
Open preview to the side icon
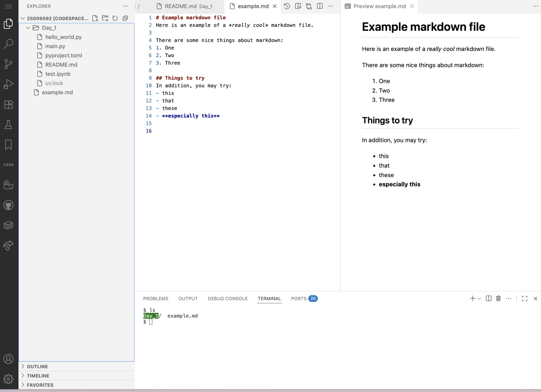[x=298, y=6]
